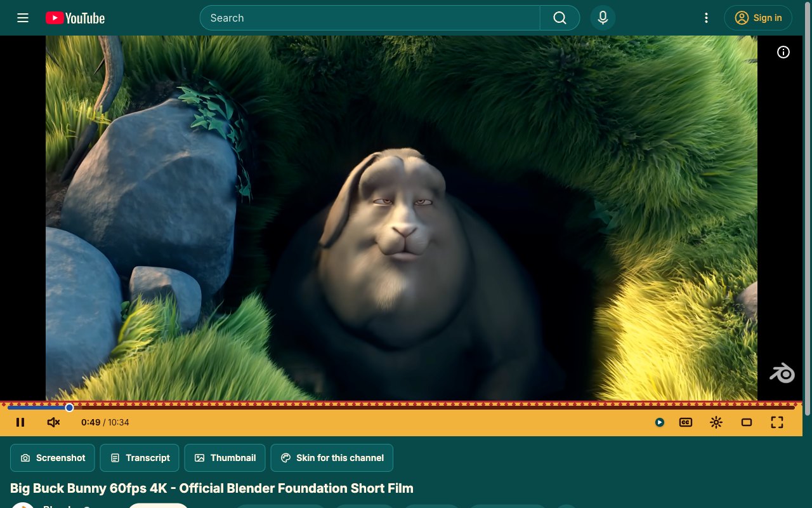Open the video Transcript
This screenshot has height=508, width=812.
140,458
